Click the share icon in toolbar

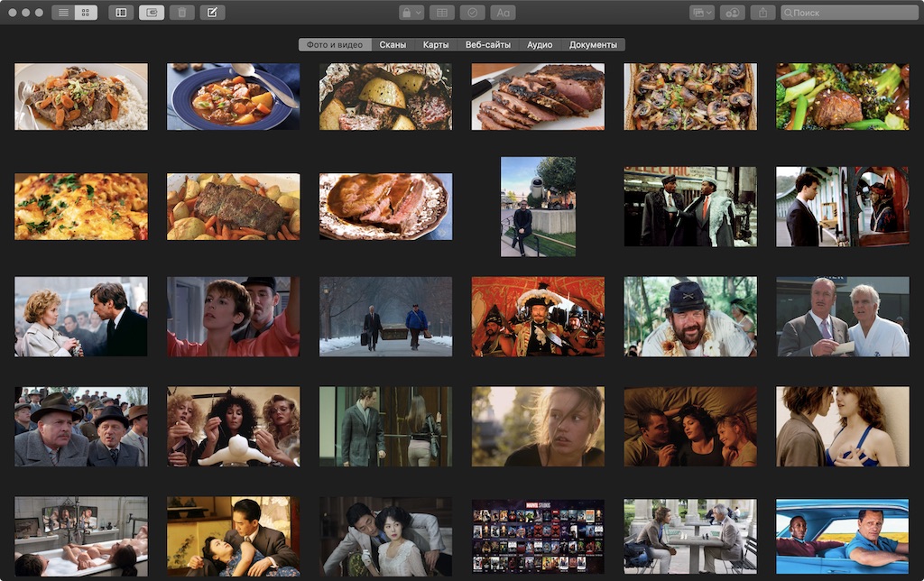click(763, 13)
